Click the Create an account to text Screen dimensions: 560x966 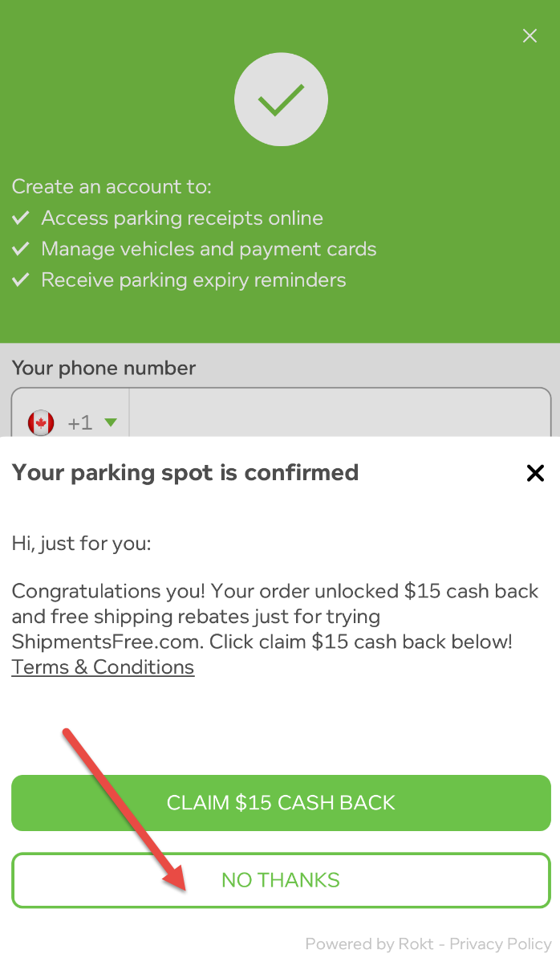112,187
